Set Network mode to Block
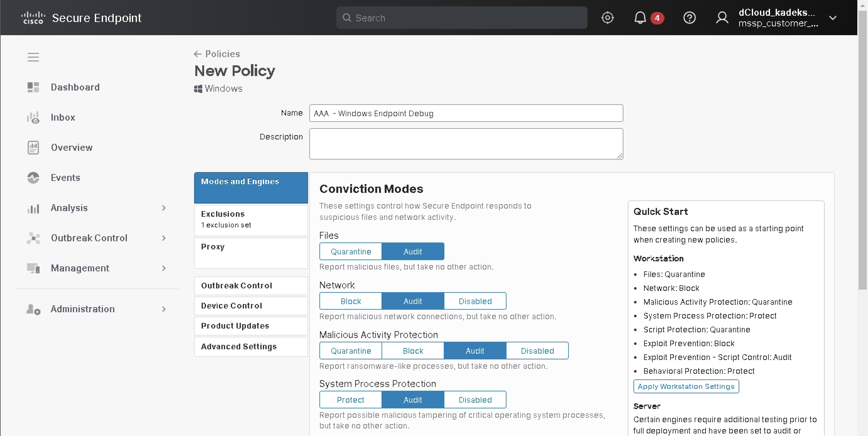 [350, 301]
